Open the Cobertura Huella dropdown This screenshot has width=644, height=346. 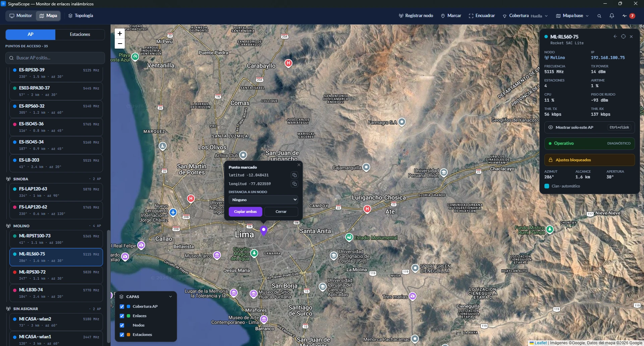[525, 16]
